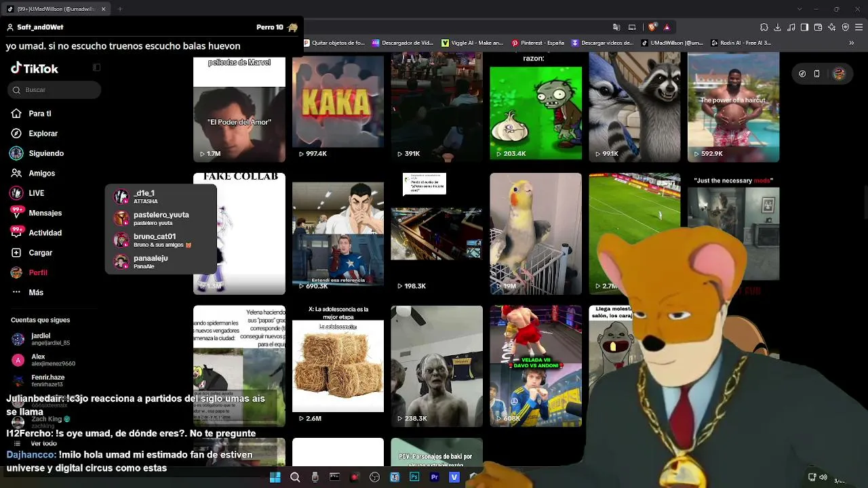Collapse the TikTok sidebar panel
Screen dimensions: 868x488
[96, 68]
